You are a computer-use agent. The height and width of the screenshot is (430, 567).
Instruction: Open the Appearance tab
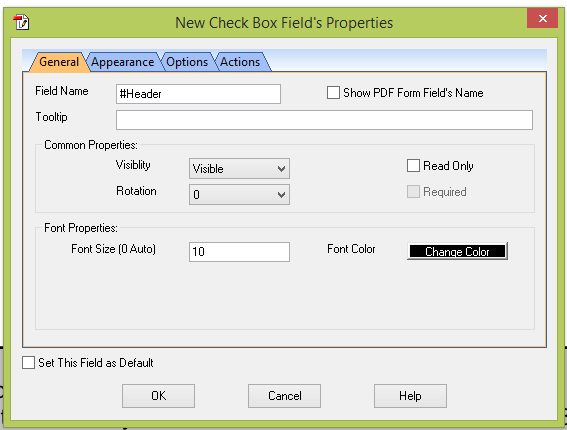click(x=123, y=62)
